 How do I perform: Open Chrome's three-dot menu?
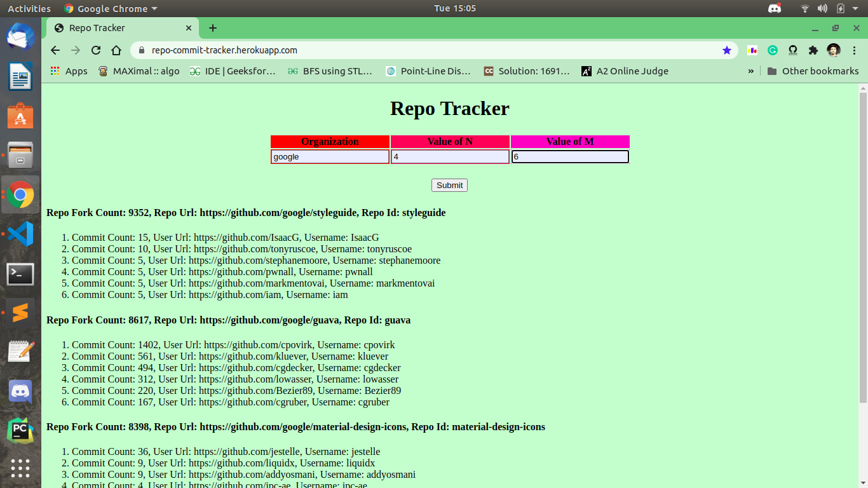854,50
